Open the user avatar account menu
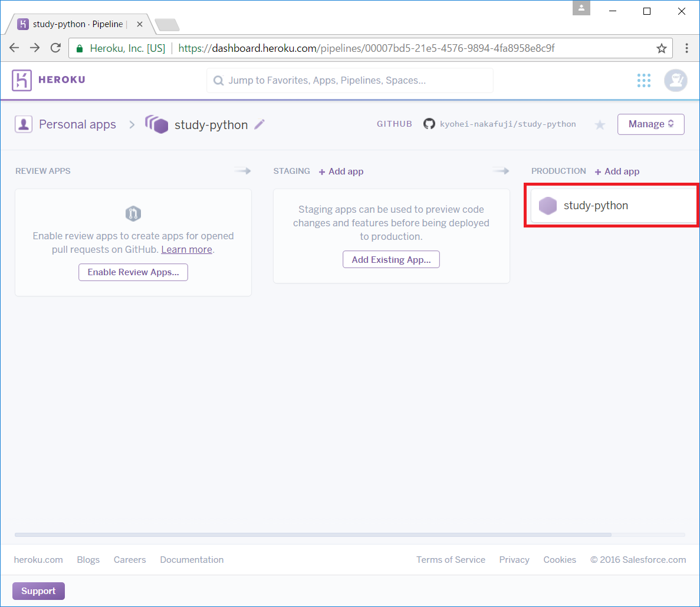700x607 pixels. pyautogui.click(x=675, y=80)
